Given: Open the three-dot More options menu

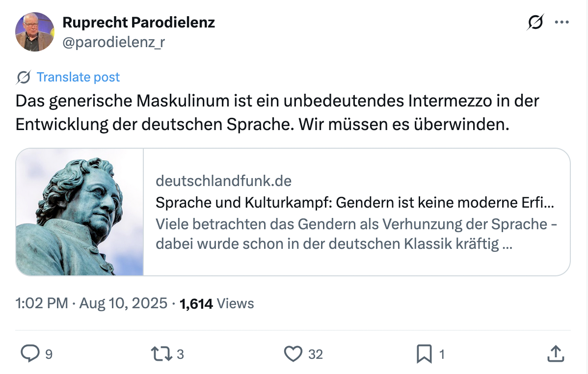Looking at the screenshot, I should 561,22.
